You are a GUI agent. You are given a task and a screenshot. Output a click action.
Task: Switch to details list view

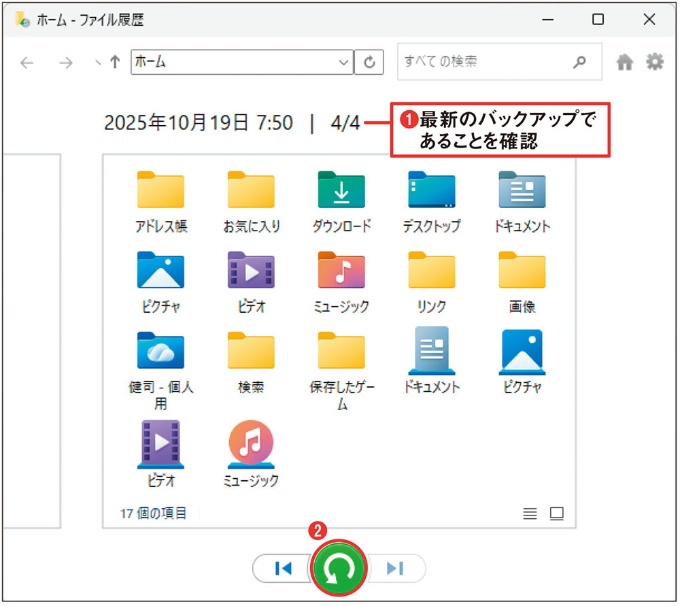(530, 514)
